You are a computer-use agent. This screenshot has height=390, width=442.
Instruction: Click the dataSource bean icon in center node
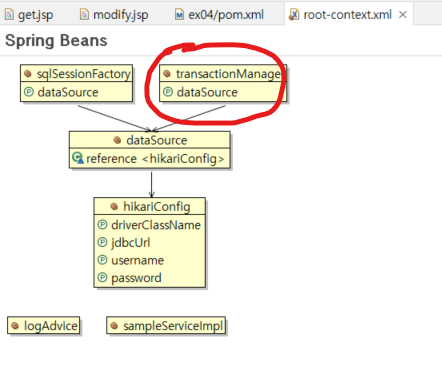pos(117,140)
